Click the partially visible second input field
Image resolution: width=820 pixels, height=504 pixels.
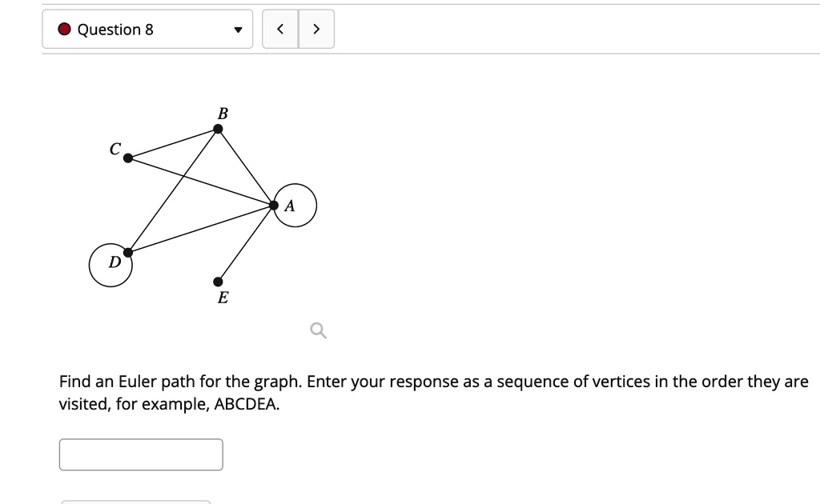[135, 502]
